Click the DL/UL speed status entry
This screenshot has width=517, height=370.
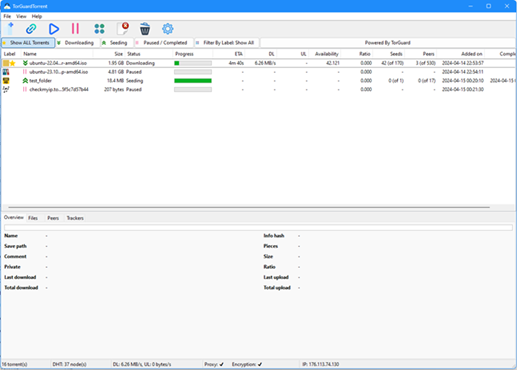pyautogui.click(x=142, y=364)
